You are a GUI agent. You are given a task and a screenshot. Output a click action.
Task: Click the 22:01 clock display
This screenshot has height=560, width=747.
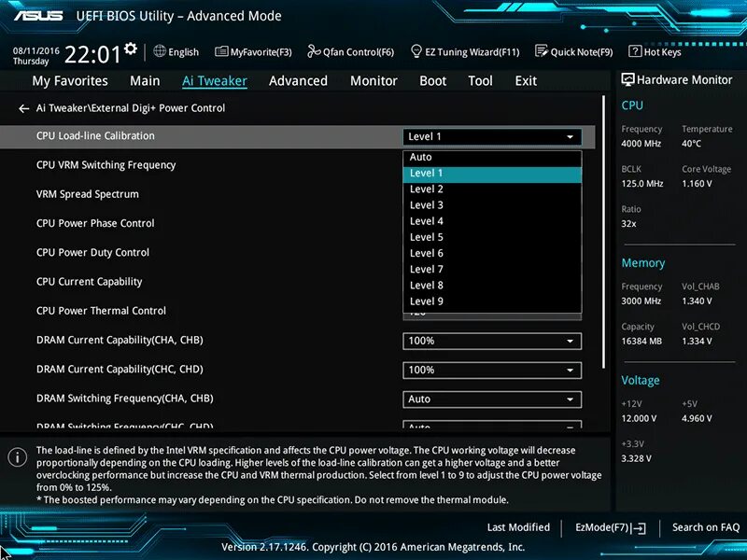click(92, 54)
